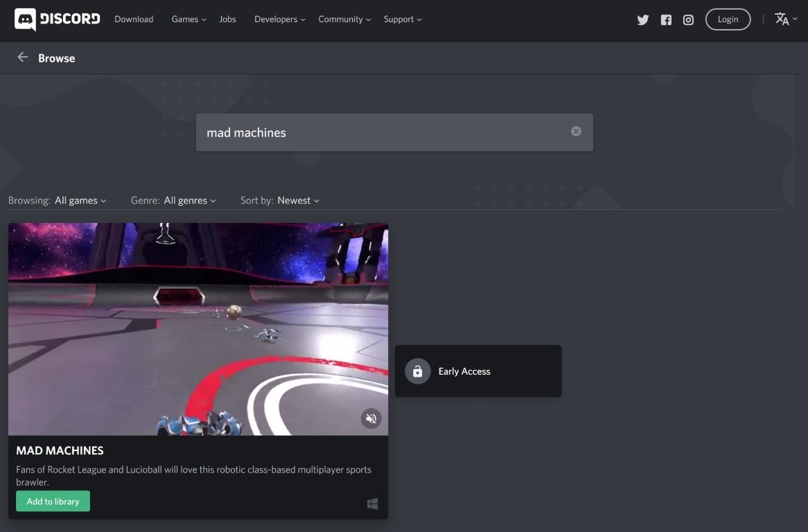Open the language selector
The image size is (808, 532).
click(785, 19)
